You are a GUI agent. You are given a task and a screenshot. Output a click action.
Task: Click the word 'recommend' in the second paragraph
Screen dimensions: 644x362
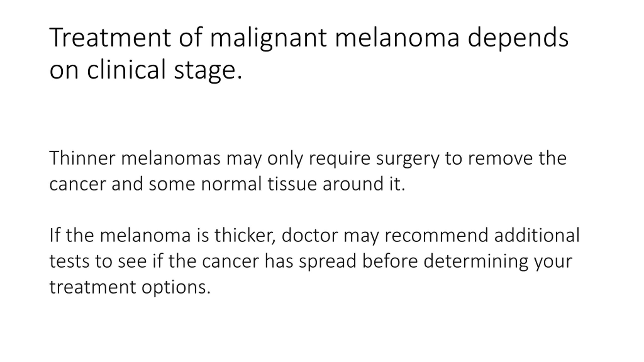[436, 235]
